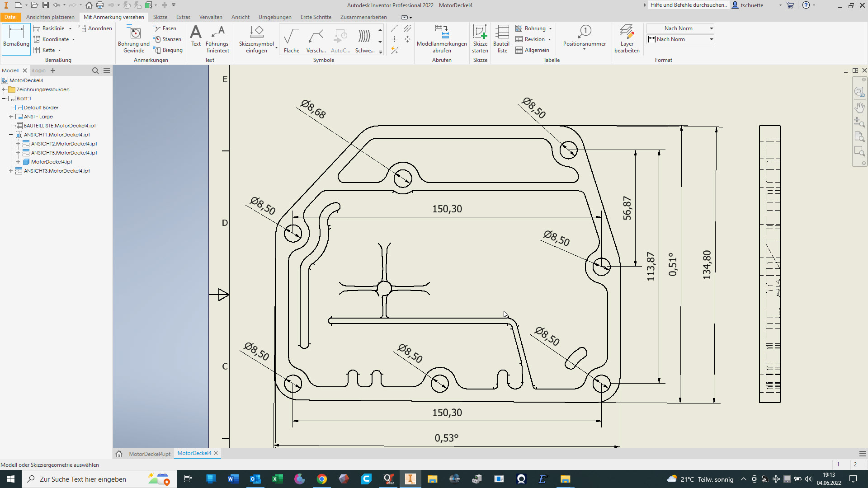Click the Führungslinientext leader text tool
Image resolution: width=868 pixels, height=488 pixels.
pyautogui.click(x=218, y=39)
